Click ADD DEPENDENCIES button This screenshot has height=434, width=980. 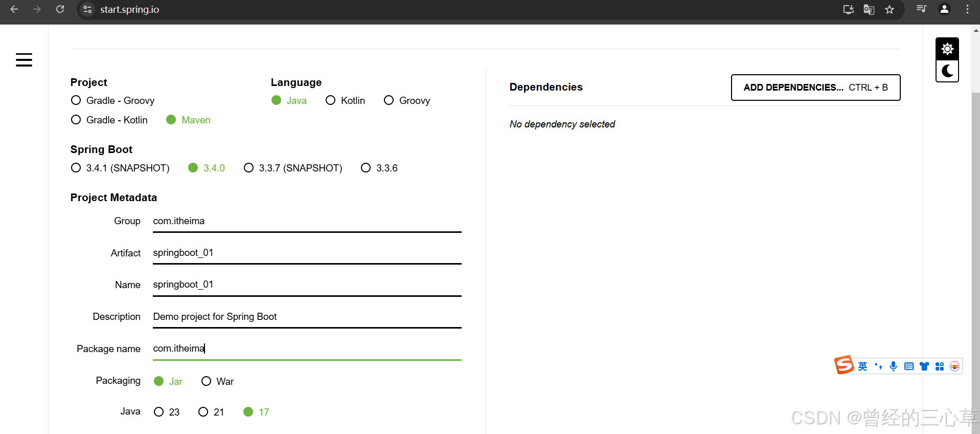[x=815, y=88]
